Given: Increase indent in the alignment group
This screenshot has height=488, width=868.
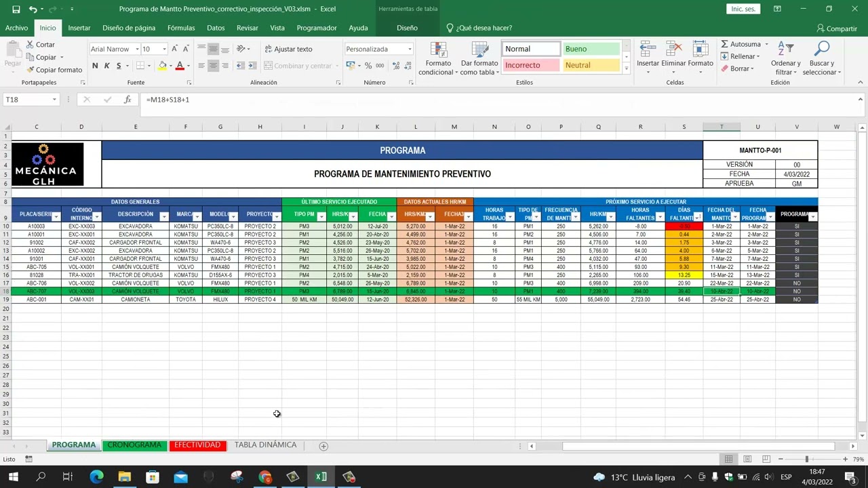Looking at the screenshot, I should (x=252, y=66).
